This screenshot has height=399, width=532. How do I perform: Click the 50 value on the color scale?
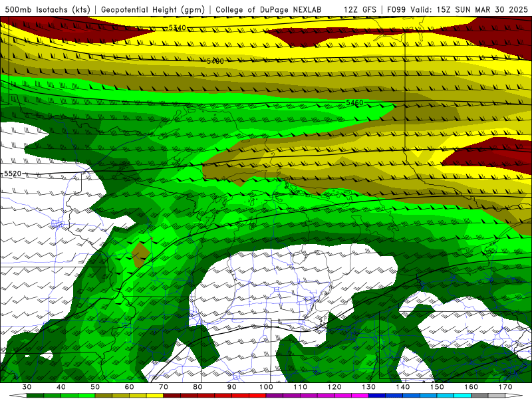[95, 387]
